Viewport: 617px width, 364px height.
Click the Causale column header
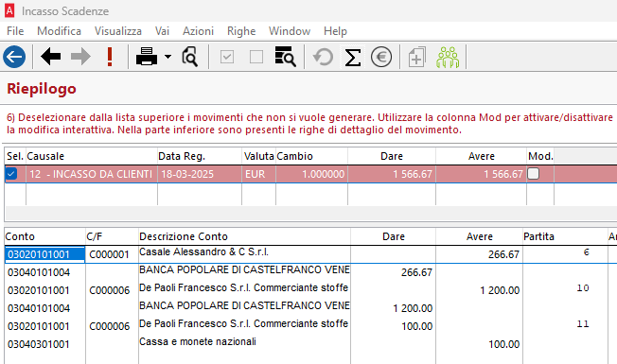(x=91, y=156)
